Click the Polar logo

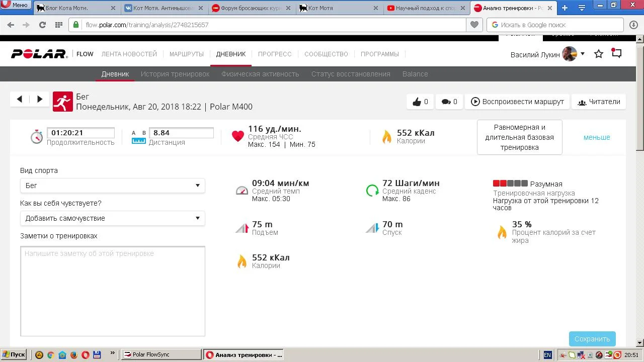coord(39,54)
